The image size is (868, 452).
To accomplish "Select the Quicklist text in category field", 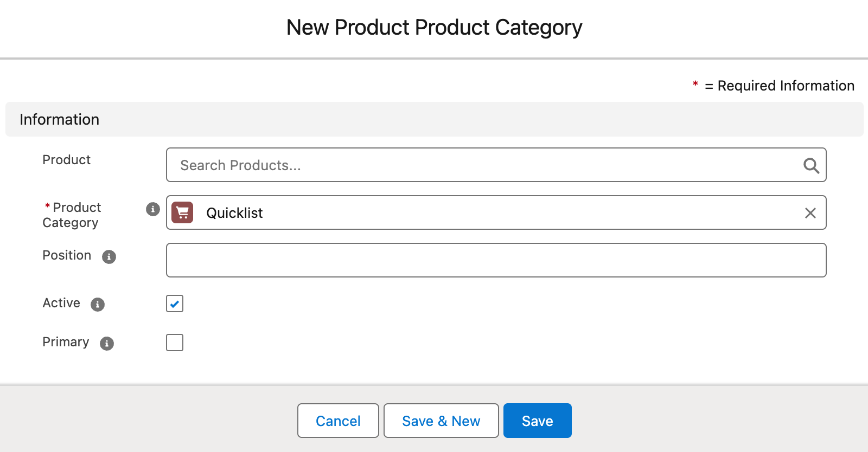I will 234,213.
